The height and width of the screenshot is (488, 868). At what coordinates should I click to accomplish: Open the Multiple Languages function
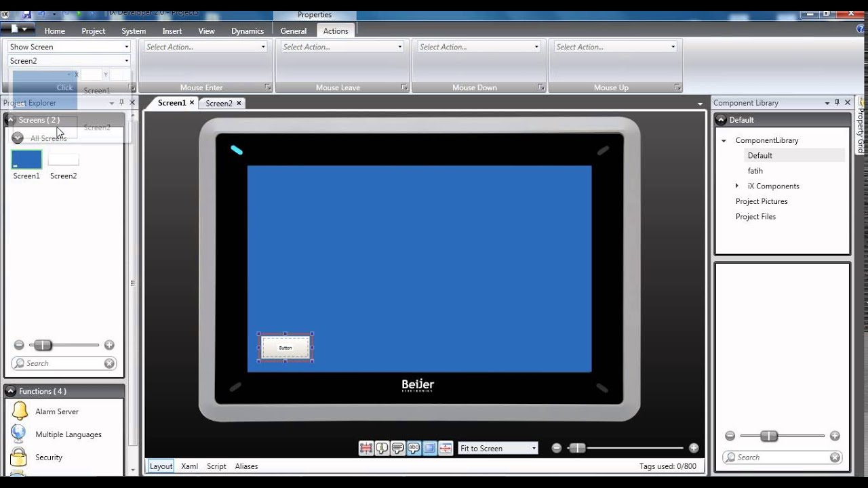[68, 434]
